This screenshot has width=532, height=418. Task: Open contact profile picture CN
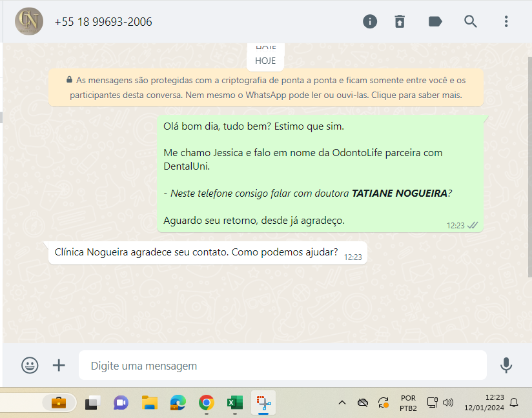[29, 21]
